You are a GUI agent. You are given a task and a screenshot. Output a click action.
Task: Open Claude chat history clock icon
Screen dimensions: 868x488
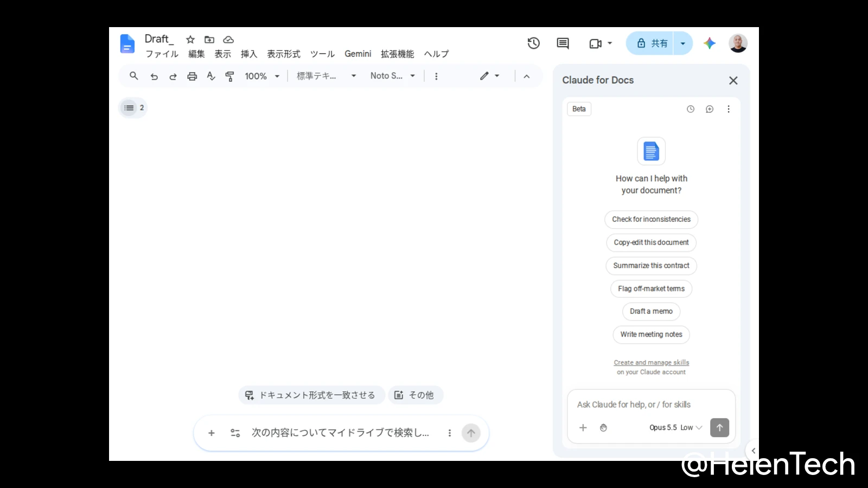coord(691,109)
